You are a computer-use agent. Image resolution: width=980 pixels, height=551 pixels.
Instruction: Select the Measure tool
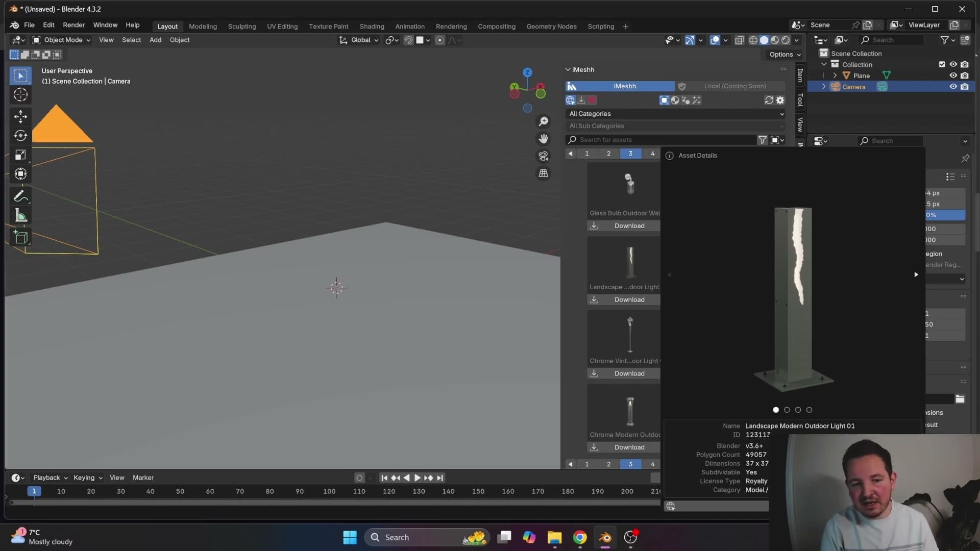(x=20, y=215)
